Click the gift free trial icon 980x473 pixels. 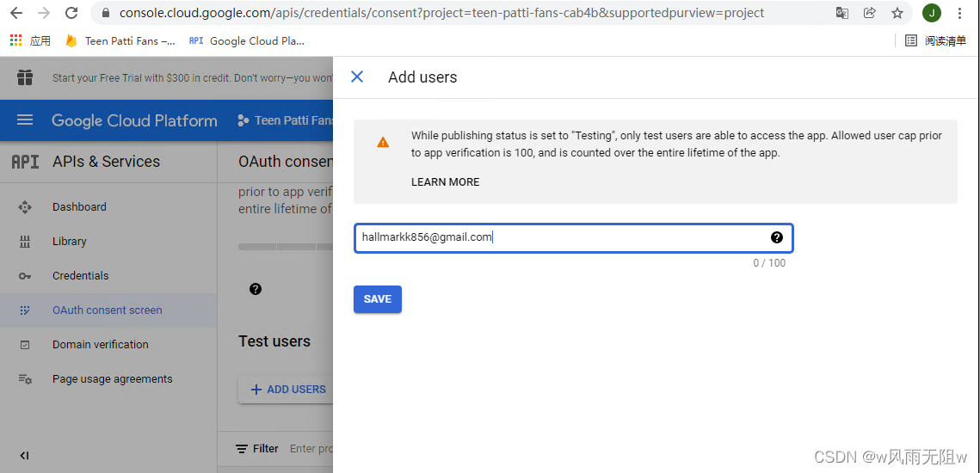coord(25,77)
